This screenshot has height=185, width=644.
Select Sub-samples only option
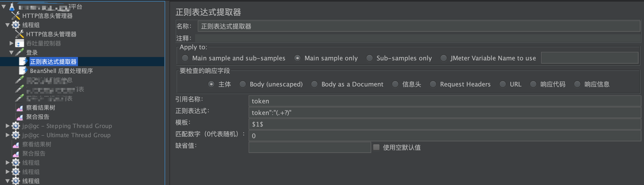[369, 58]
